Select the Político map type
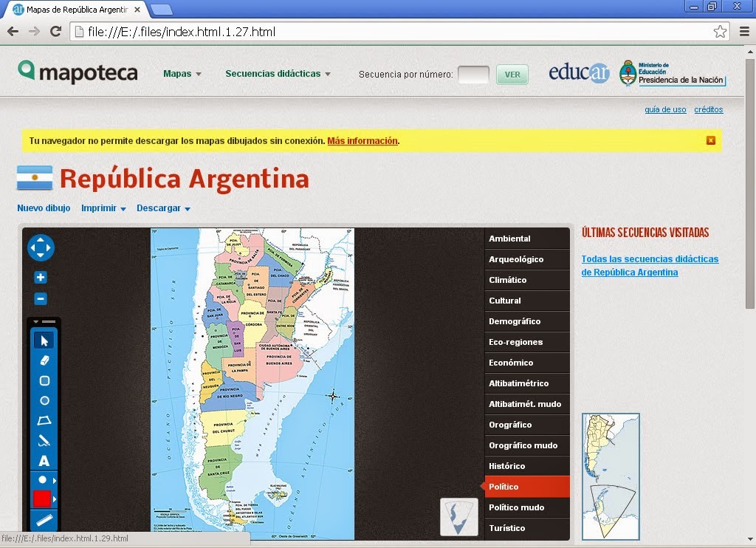The width and height of the screenshot is (756, 548). pyautogui.click(x=527, y=487)
